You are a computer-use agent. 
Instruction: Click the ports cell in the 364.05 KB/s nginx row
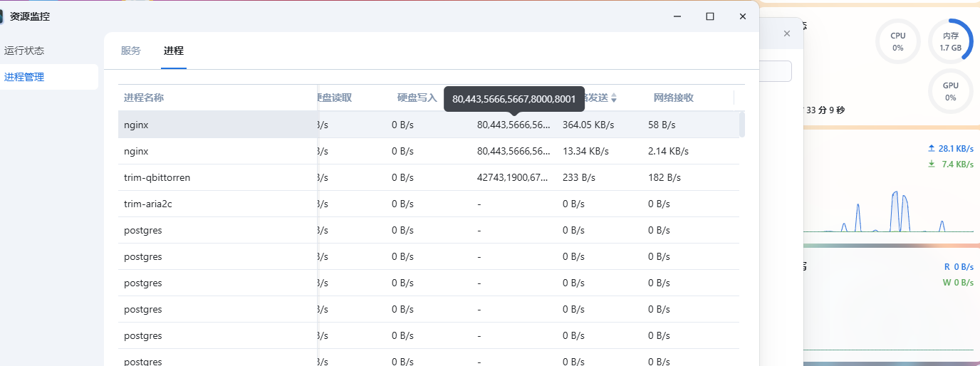pyautogui.click(x=514, y=125)
